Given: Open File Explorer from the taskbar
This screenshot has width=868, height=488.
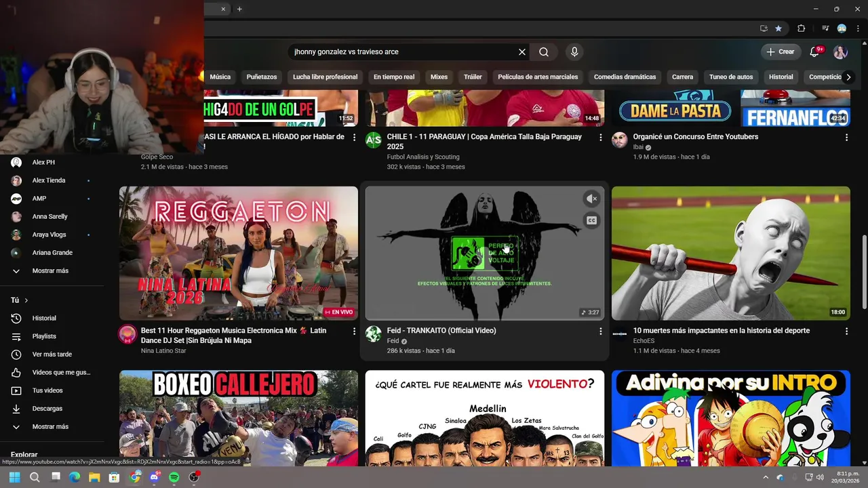Looking at the screenshot, I should (94, 477).
